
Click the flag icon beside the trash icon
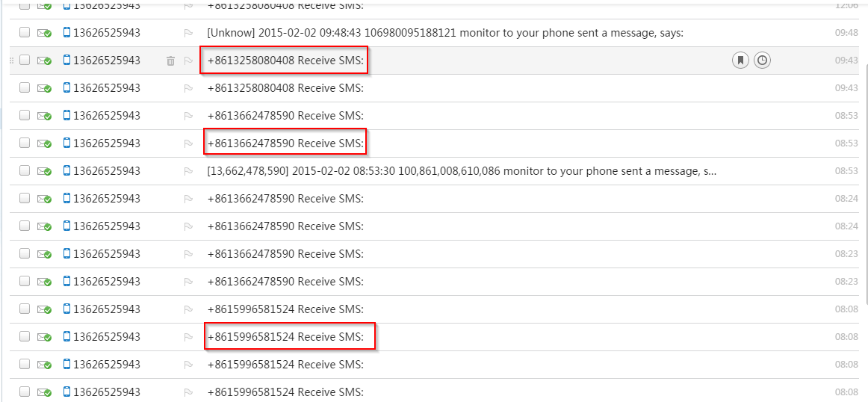pyautogui.click(x=188, y=61)
